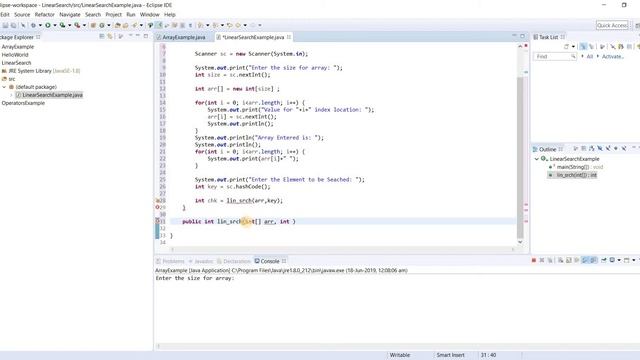Click the red Terminate button in Console
The image size is (640, 360).
click(534, 260)
